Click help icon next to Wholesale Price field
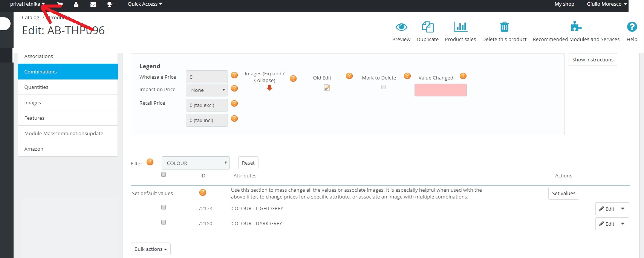Screen dimensions: 644x258 (x=234, y=75)
